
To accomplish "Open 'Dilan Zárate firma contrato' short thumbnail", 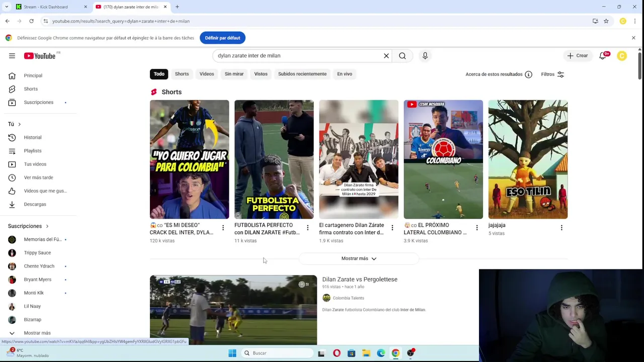I will pyautogui.click(x=359, y=159).
